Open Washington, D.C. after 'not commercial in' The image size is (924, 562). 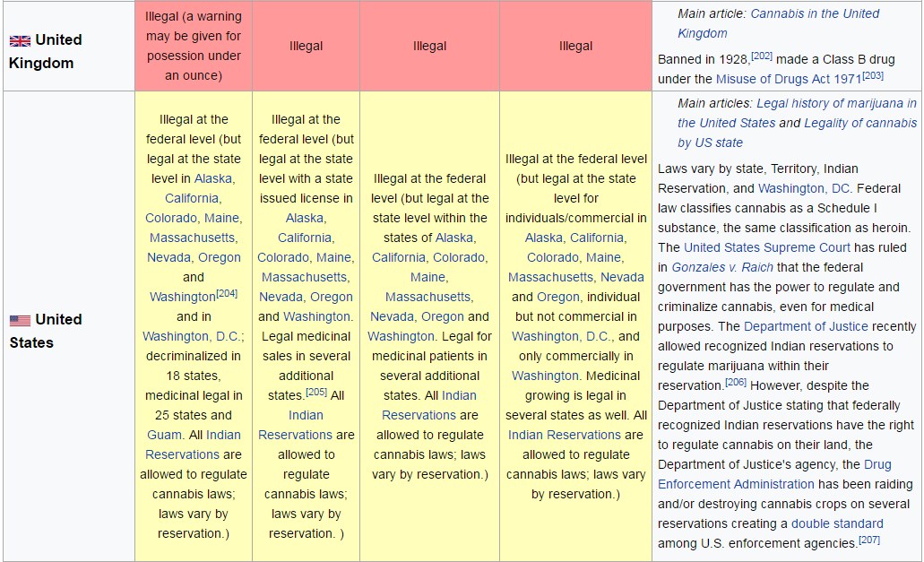tap(560, 336)
